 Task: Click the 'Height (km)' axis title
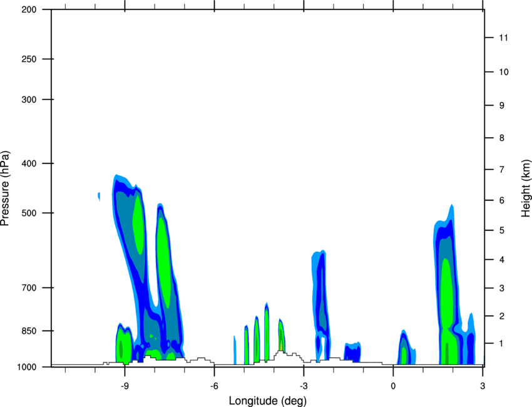pos(526,188)
